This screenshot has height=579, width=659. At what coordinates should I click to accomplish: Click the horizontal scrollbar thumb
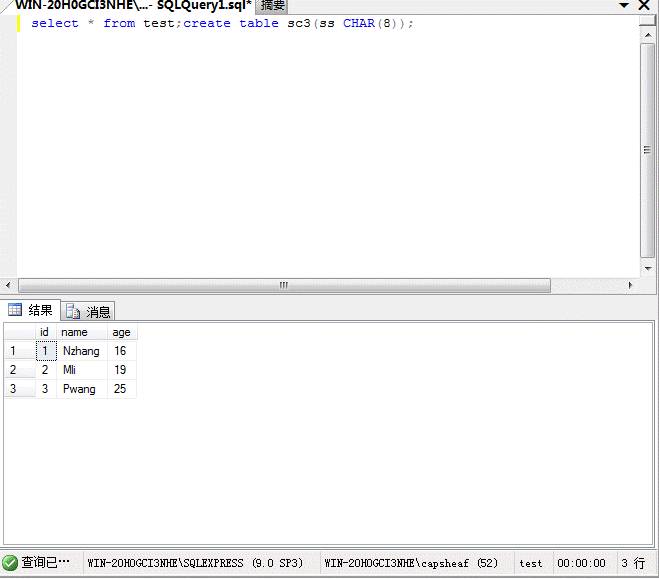284,285
